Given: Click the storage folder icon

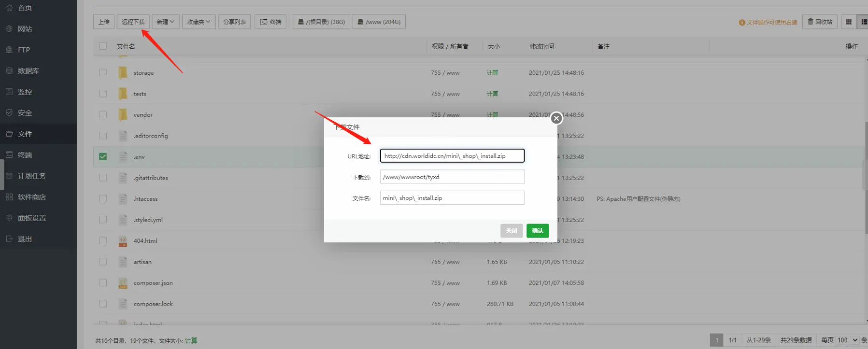Looking at the screenshot, I should point(123,73).
